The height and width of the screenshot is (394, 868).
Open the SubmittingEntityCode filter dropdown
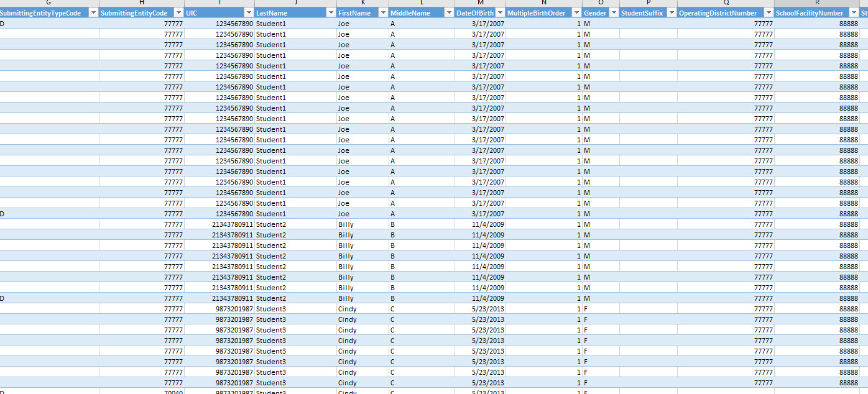click(178, 13)
